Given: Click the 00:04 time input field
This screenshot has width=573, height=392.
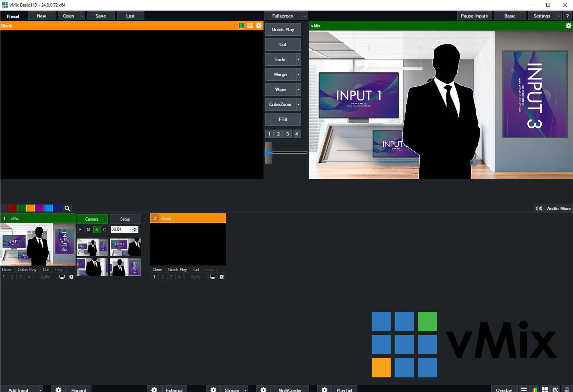Looking at the screenshot, I should pos(121,229).
